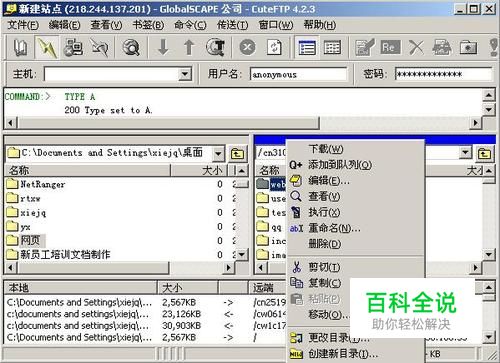Click local pane horizontal scrollbar thumb
This screenshot has width=500, height=363.
[x=93, y=268]
